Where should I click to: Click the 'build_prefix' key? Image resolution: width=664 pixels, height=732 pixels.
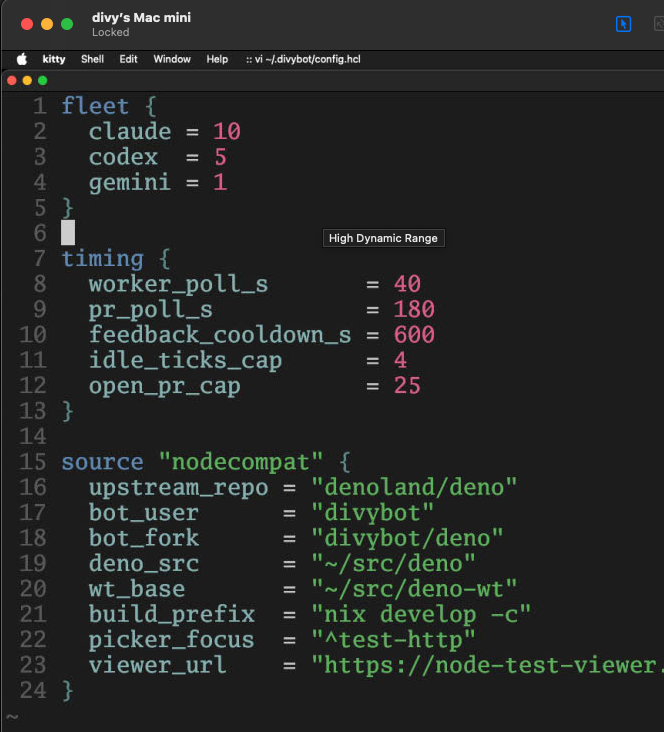pos(172,615)
